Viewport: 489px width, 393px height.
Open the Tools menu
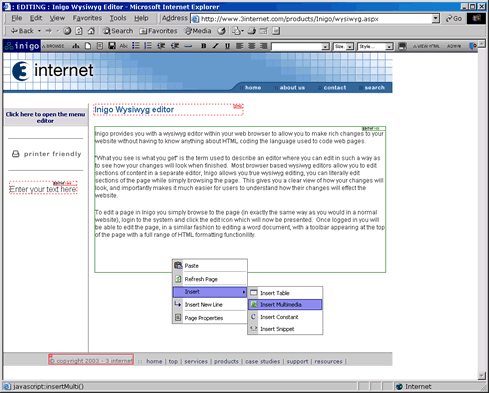tap(118, 18)
